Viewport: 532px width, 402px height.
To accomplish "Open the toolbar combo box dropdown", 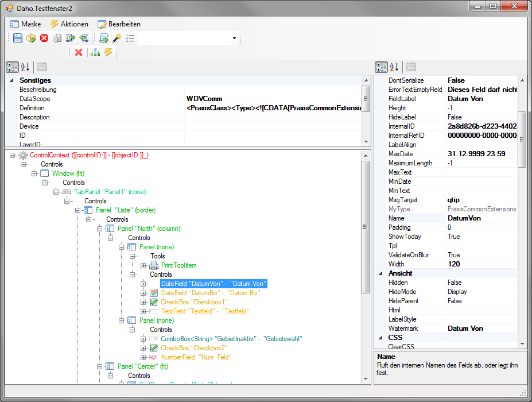I will [x=234, y=38].
